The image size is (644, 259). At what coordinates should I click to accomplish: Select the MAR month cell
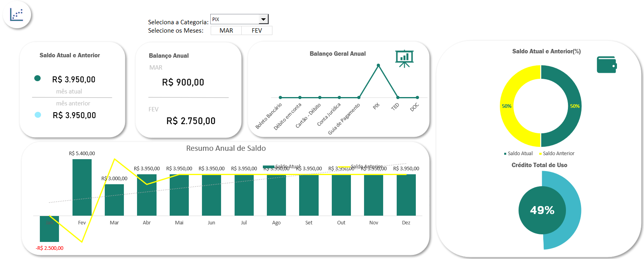coord(226,31)
